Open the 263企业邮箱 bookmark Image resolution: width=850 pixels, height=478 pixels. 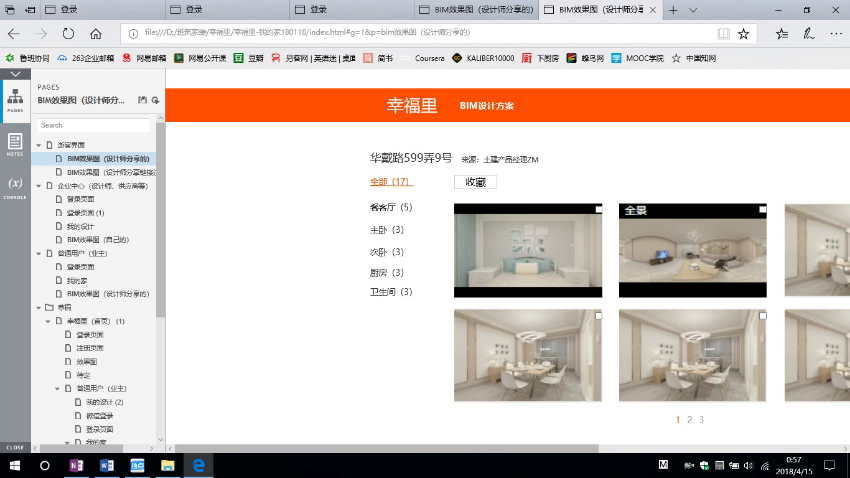pyautogui.click(x=86, y=58)
